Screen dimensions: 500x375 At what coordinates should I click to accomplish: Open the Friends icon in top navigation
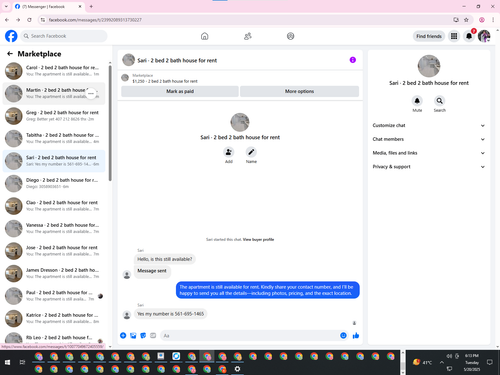point(248,36)
